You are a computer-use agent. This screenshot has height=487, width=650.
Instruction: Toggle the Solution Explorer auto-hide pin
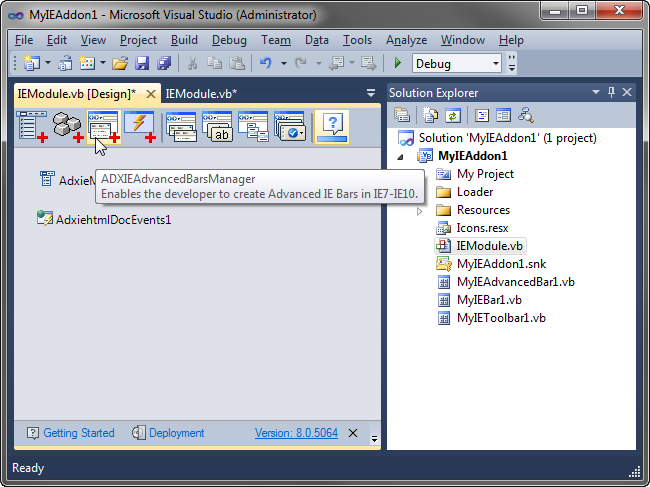611,92
